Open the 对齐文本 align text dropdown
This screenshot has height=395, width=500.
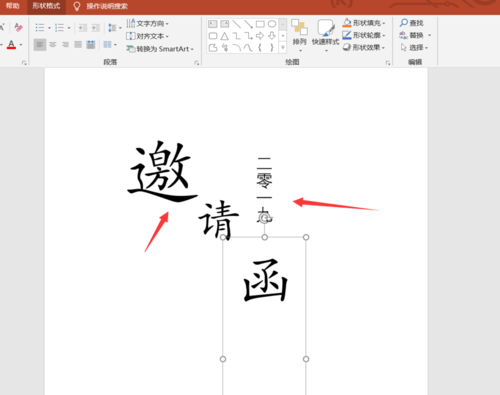point(148,36)
